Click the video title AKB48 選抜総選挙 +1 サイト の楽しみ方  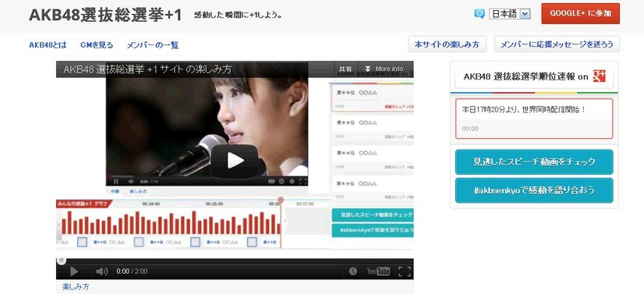[x=147, y=69]
